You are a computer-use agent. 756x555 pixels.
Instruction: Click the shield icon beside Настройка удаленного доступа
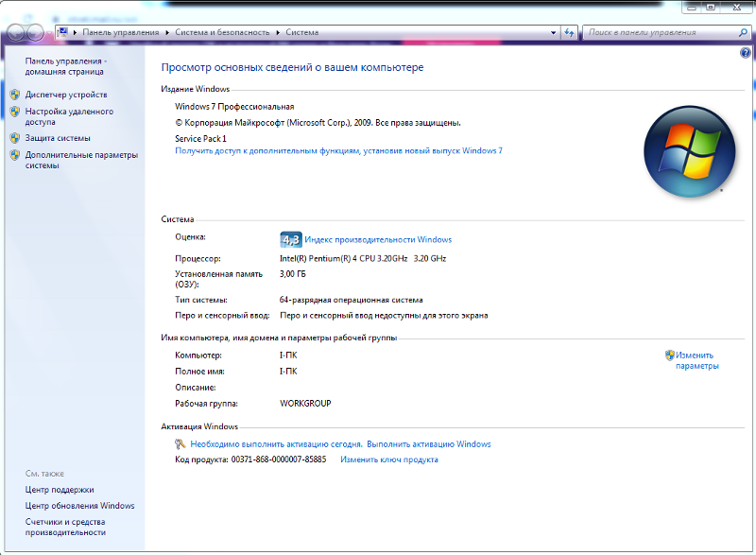coord(15,112)
